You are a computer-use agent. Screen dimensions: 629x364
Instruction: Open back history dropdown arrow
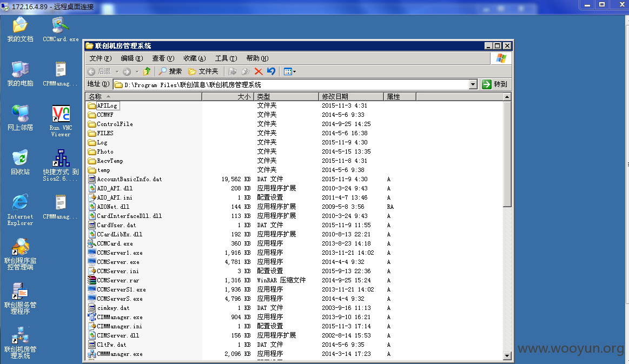(x=117, y=71)
